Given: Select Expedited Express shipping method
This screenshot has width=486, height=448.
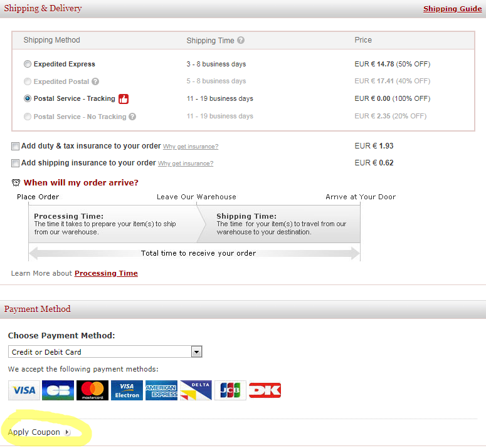Looking at the screenshot, I should 28,65.
